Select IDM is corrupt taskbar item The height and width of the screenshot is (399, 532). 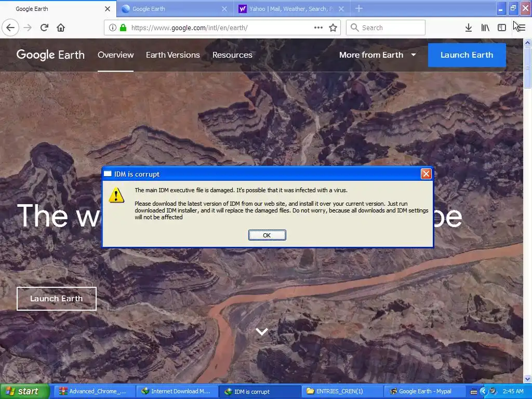[x=259, y=391]
